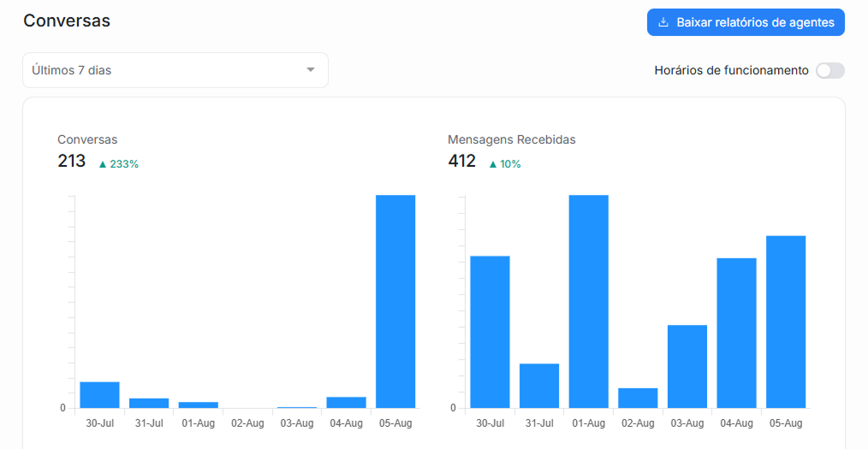Click the 05-Aug axis label in Mensagens Recebidas chart
Viewport: 868px width, 449px height.
786,423
